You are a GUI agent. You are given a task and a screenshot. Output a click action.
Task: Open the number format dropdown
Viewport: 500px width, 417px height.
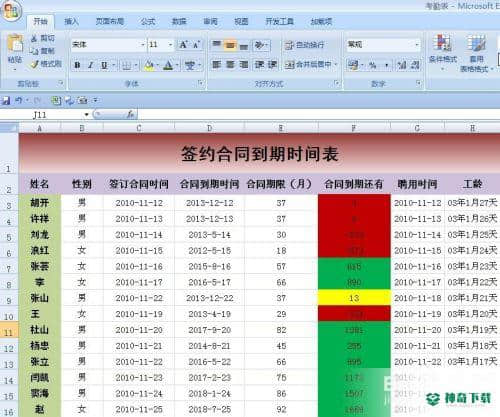coord(417,44)
